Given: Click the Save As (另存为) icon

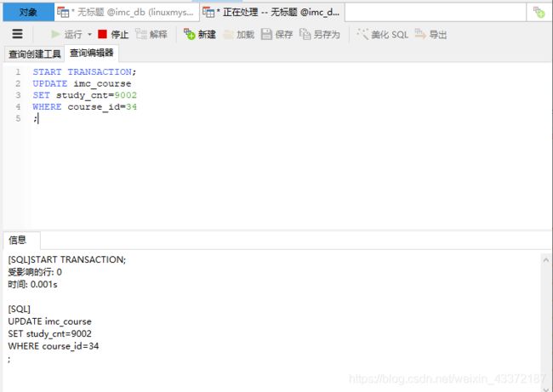Looking at the screenshot, I should (x=305, y=34).
